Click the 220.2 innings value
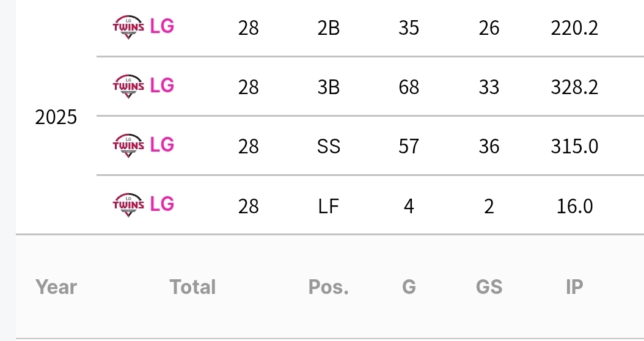Screen dimensions: 644x341 (574, 28)
